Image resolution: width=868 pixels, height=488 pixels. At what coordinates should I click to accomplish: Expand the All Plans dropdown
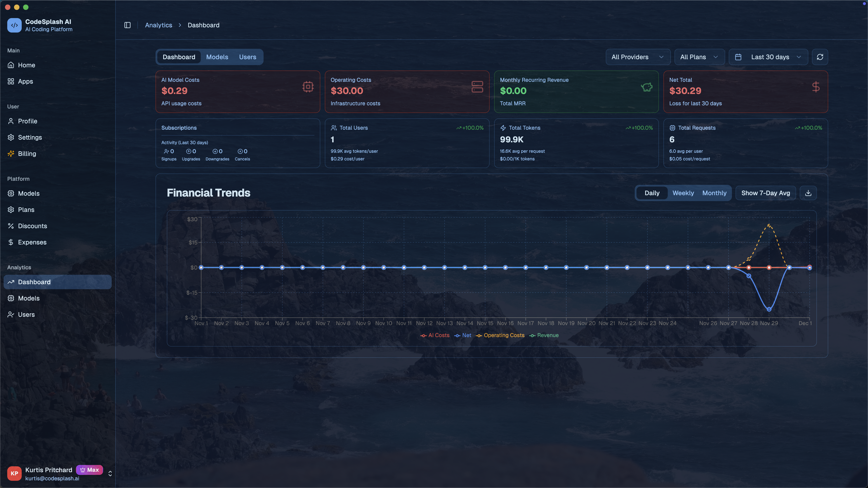(699, 57)
